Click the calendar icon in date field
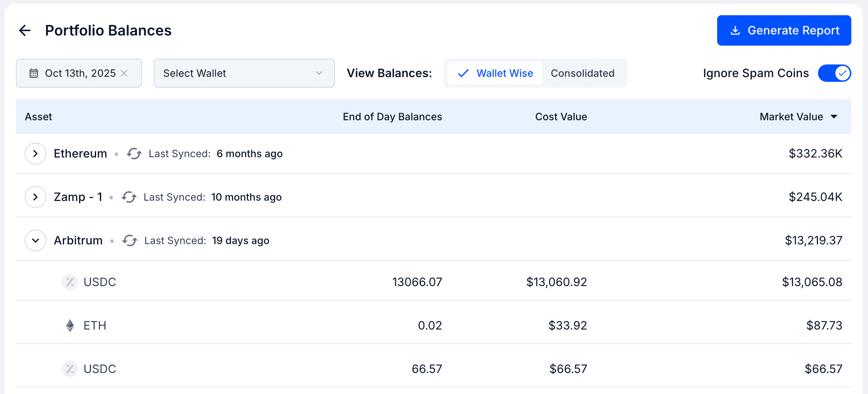The height and width of the screenshot is (394, 868). pos(34,73)
